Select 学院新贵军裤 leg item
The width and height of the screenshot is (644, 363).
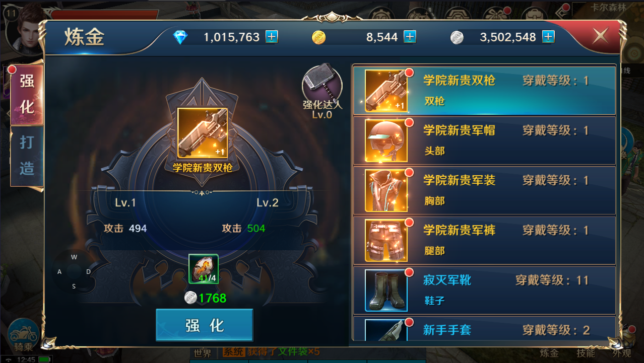(484, 240)
